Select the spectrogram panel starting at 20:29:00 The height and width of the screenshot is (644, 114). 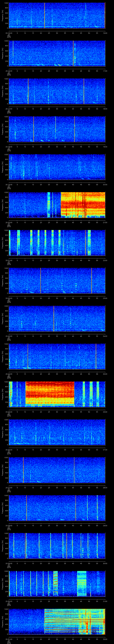[57, 546]
